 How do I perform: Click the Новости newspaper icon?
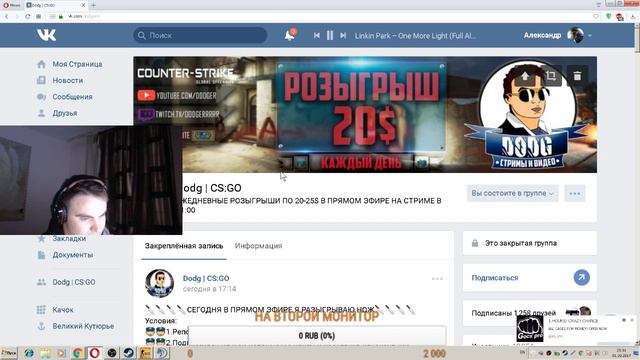click(41, 80)
